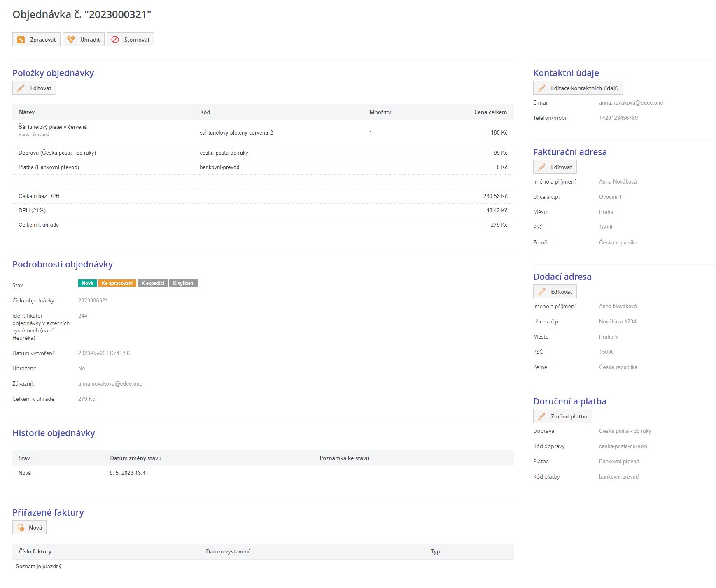Click the Cena celkem column header
716x588 pixels.
(490, 112)
